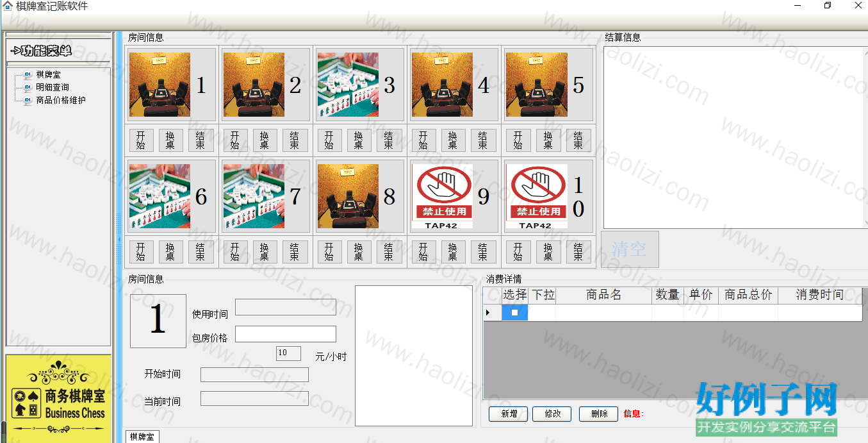End session for room 4 (结束)
Image resolution: width=868 pixels, height=443 pixels.
[483, 140]
